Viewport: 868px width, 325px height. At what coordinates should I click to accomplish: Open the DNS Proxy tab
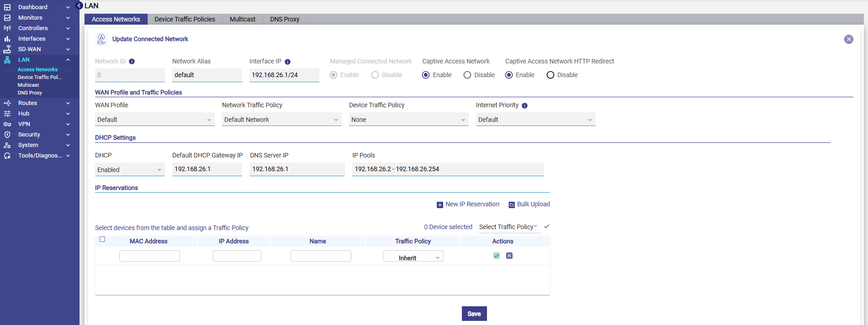click(x=284, y=19)
